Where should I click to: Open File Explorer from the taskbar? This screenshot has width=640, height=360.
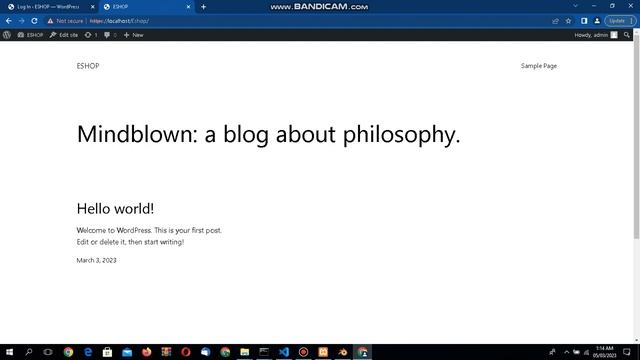244,352
